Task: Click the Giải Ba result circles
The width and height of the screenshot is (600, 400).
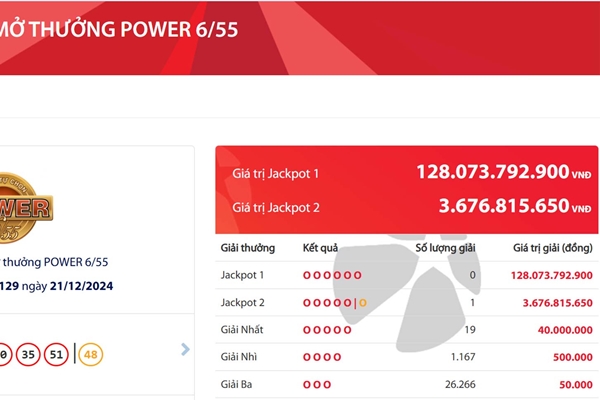Action: [x=317, y=383]
